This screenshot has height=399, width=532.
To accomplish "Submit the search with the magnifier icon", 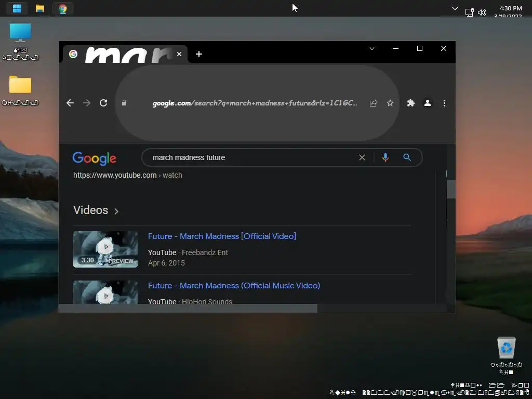I will (407, 157).
